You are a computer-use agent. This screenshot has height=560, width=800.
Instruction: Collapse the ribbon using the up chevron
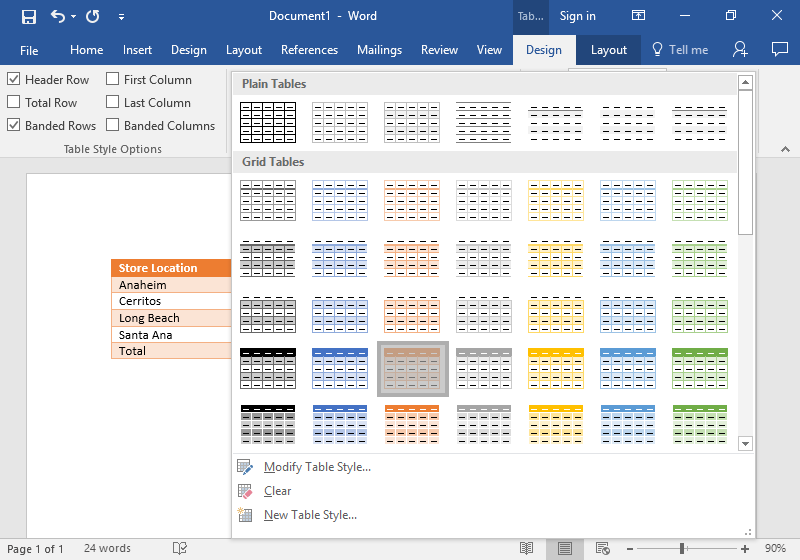[x=785, y=149]
